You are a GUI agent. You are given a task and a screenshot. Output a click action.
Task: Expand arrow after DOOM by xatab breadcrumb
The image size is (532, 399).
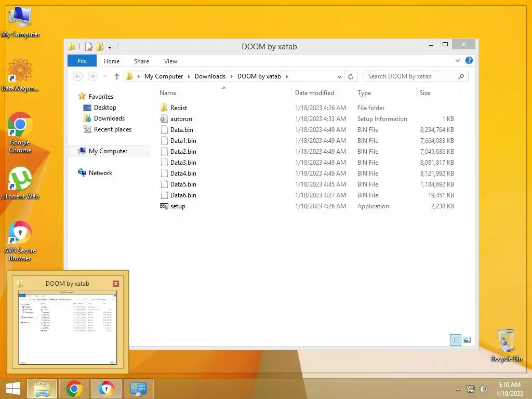point(287,76)
